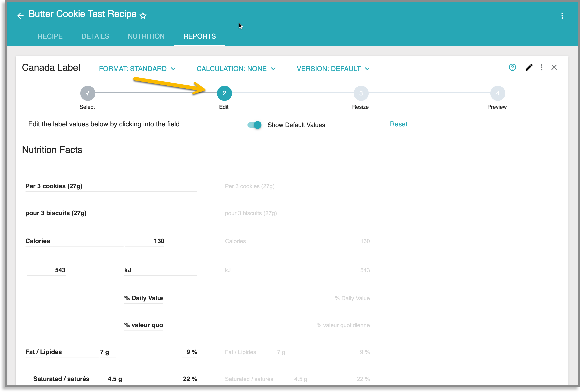The image size is (580, 392).
Task: Open help for the Canada Label
Action: pyautogui.click(x=512, y=67)
